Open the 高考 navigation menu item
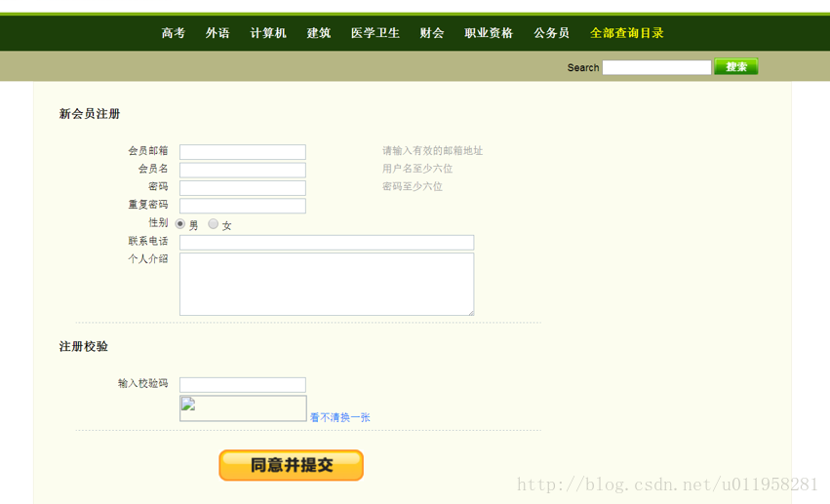830x504 pixels. point(173,33)
